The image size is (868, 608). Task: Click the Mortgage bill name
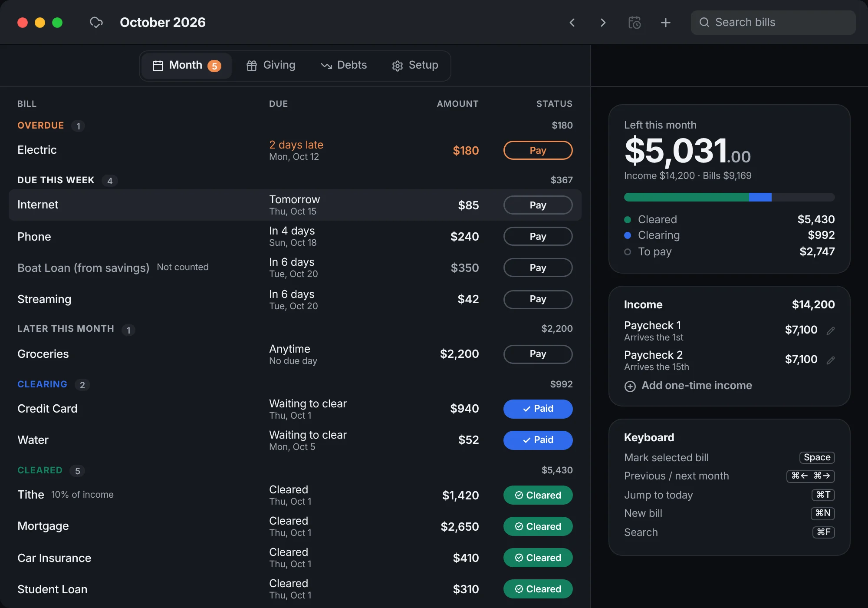coord(43,526)
